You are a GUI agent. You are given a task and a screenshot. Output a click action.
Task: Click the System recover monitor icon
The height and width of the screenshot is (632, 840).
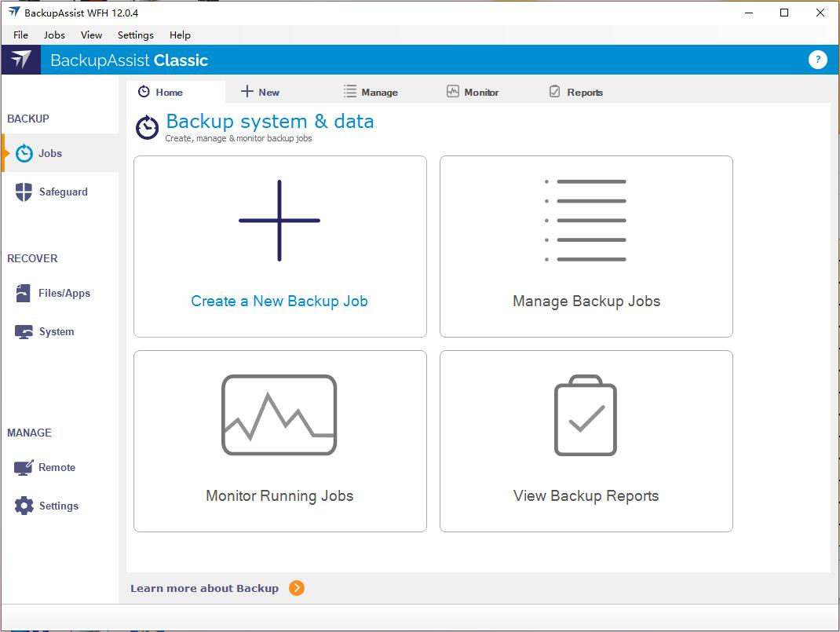tap(24, 332)
